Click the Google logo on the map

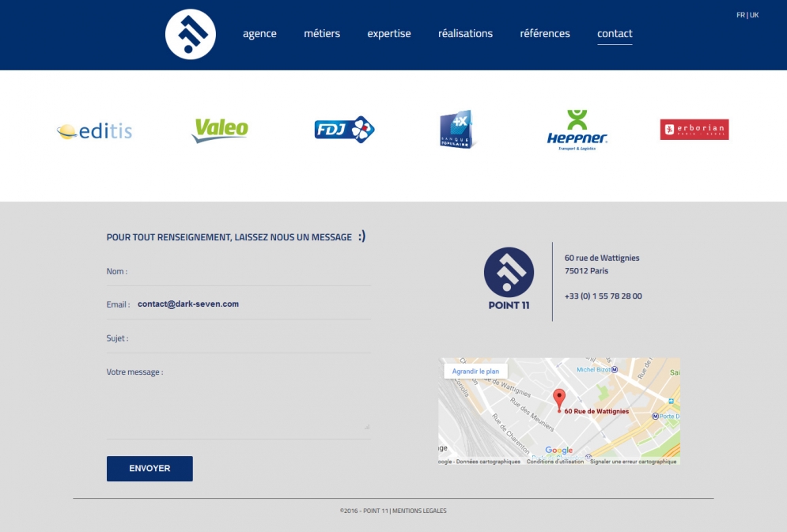558,451
